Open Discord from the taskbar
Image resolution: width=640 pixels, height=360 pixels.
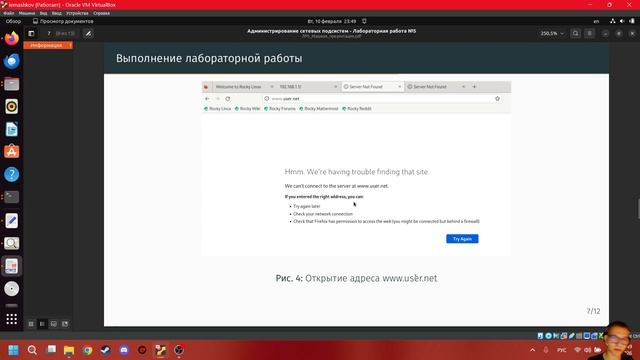point(124,350)
